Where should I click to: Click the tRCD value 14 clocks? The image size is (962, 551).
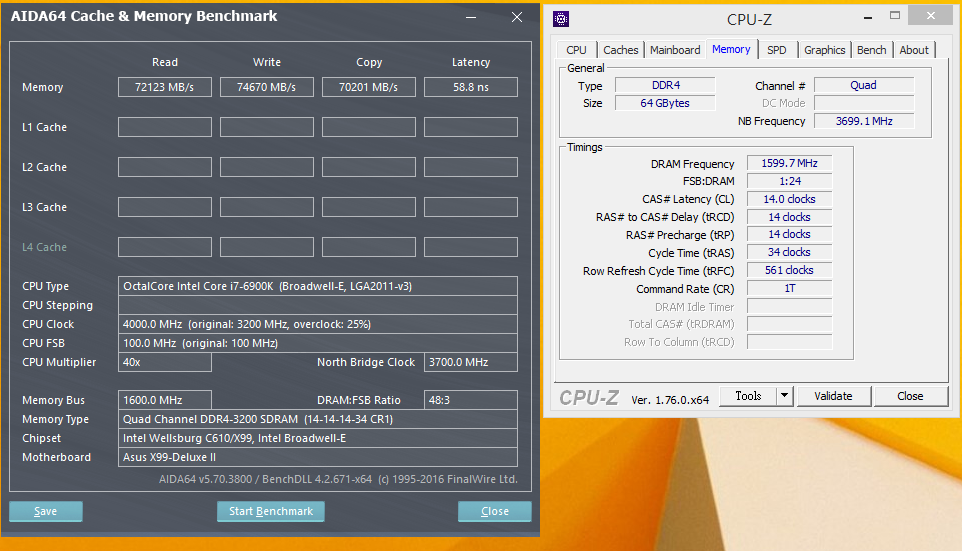(x=790, y=217)
